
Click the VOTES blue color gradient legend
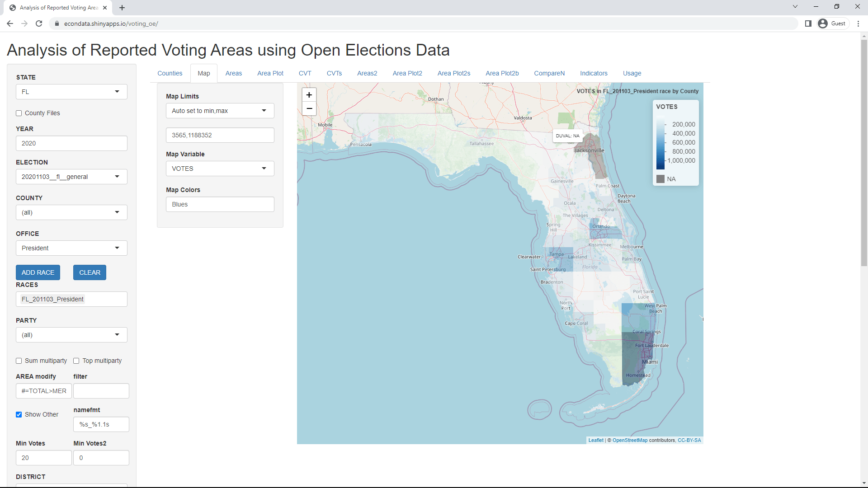click(660, 143)
